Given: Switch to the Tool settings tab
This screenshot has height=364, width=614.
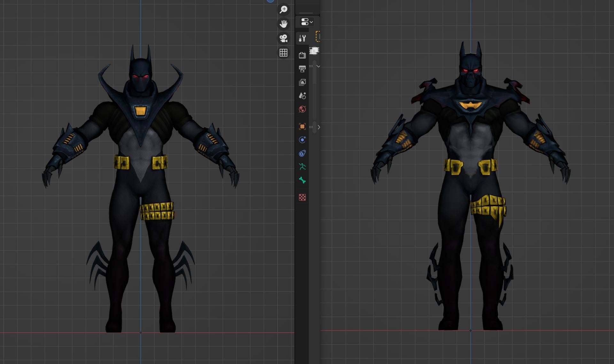Looking at the screenshot, I should (302, 39).
